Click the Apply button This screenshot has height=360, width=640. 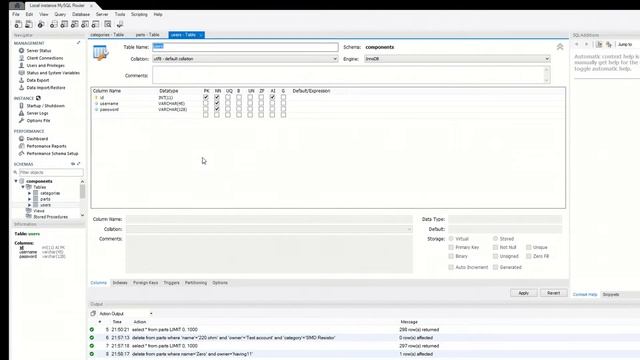click(524, 293)
